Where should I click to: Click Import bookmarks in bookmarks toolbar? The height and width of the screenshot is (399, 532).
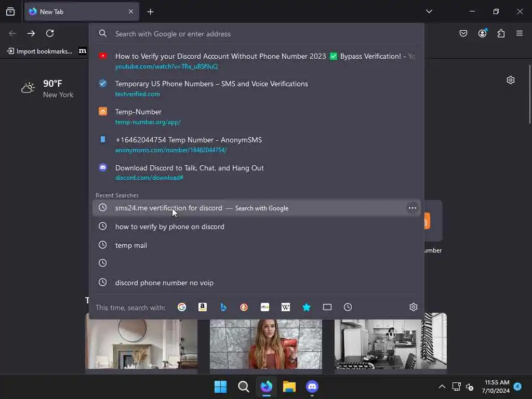coord(39,51)
